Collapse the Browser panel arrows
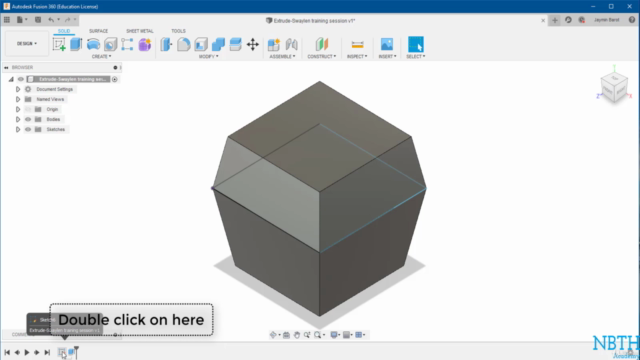 (6, 67)
